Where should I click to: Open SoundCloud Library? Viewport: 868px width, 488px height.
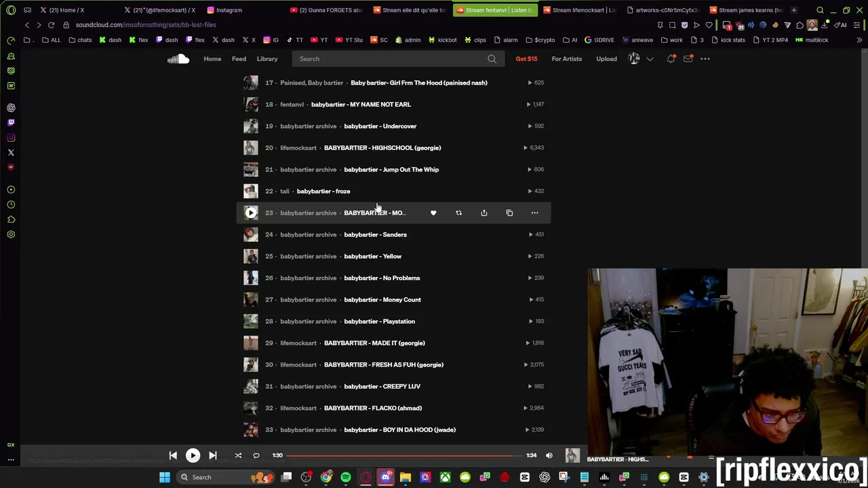[267, 59]
